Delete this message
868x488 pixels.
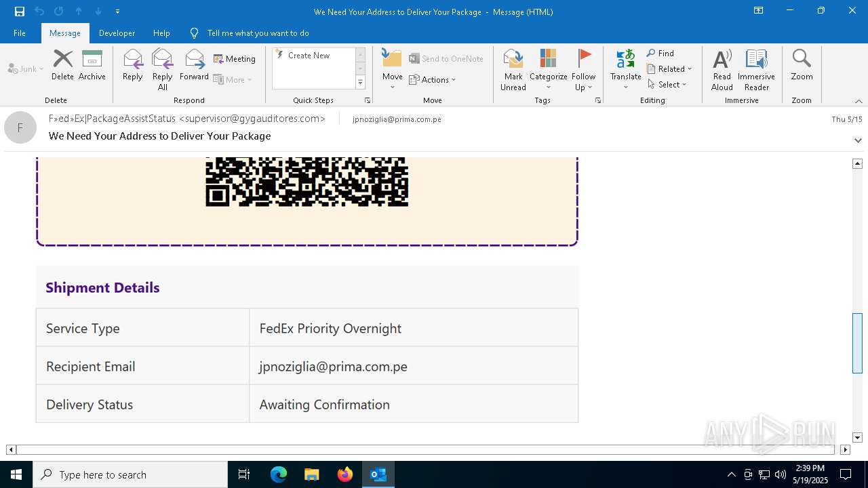(x=62, y=66)
